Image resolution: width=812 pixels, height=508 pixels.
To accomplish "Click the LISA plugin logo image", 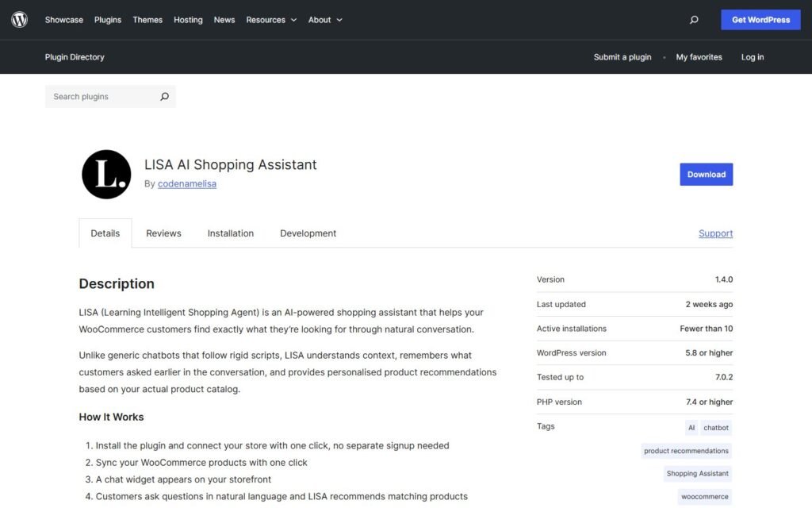I will coord(106,174).
